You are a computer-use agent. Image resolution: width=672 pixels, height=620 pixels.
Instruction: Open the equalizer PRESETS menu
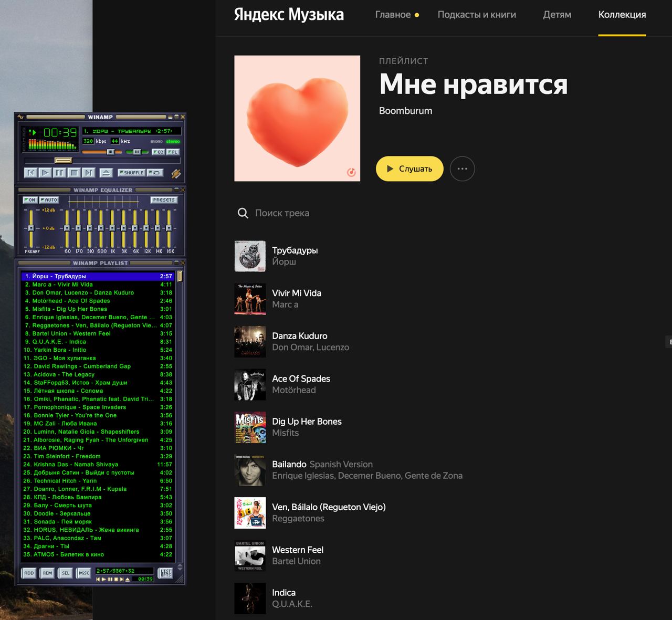(x=165, y=200)
